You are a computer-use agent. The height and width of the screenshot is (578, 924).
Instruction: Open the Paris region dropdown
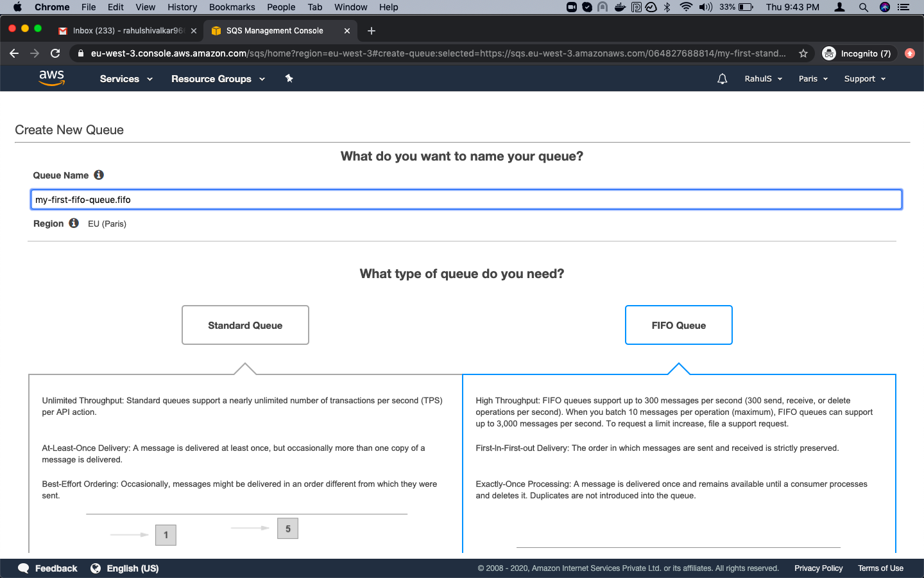[x=813, y=79]
